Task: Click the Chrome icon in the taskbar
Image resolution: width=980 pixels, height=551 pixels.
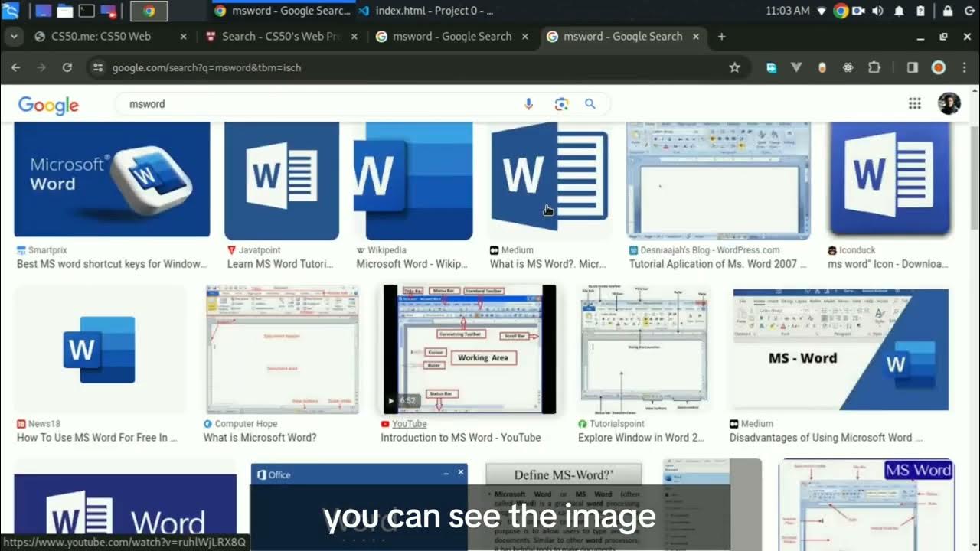Action: [x=149, y=11]
